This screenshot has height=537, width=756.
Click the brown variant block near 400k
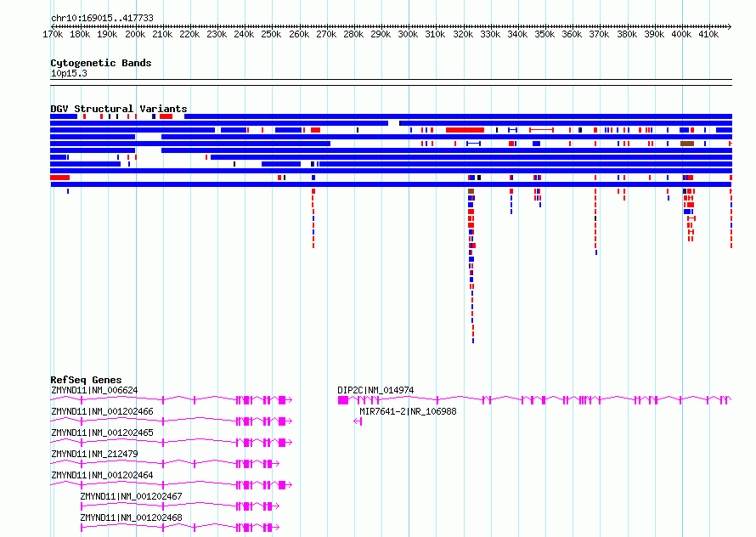pos(687,144)
